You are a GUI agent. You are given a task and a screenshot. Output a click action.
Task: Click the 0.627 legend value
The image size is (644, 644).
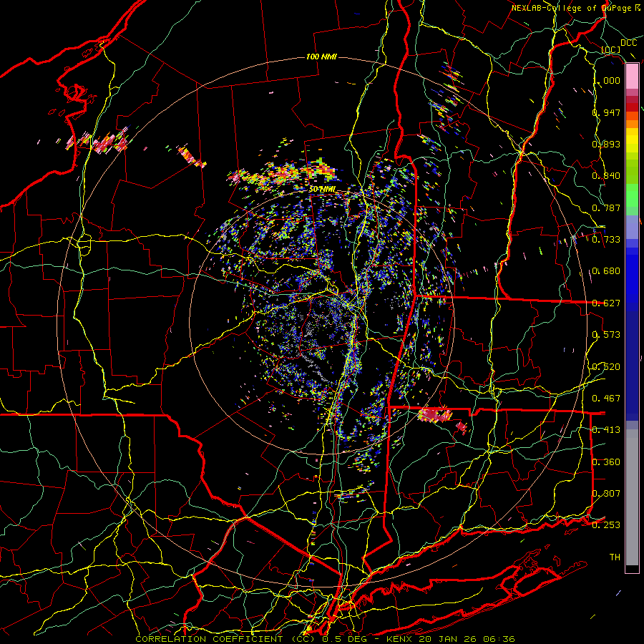tap(606, 303)
